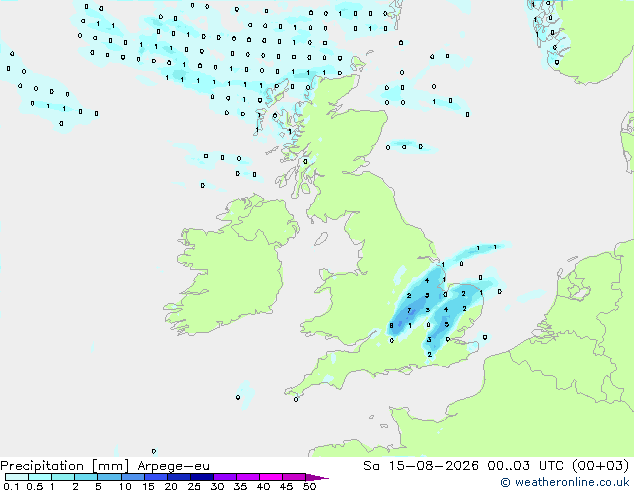The width and height of the screenshot is (634, 490).
Task: Select the 2–5 mm legend color swatch
Action: [86, 477]
